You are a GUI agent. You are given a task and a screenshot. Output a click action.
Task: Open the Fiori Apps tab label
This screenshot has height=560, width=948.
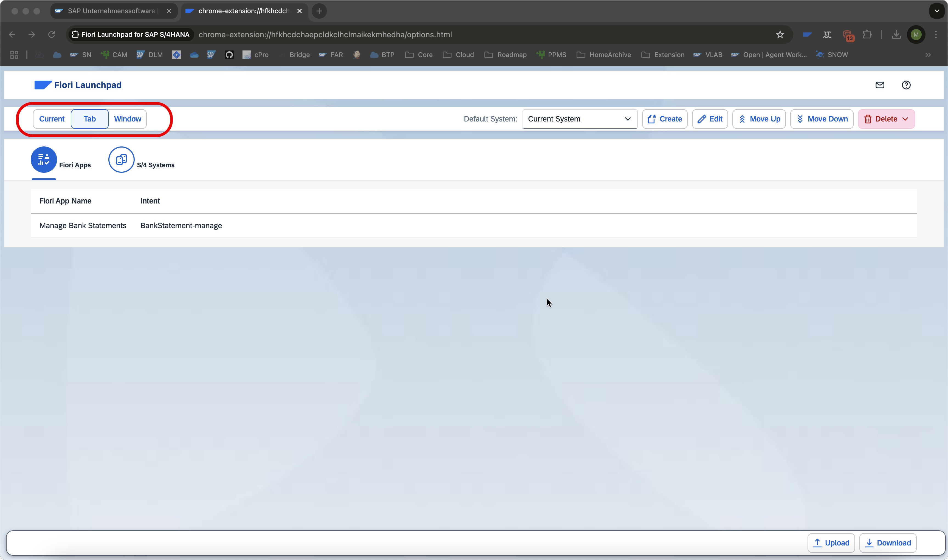(75, 165)
